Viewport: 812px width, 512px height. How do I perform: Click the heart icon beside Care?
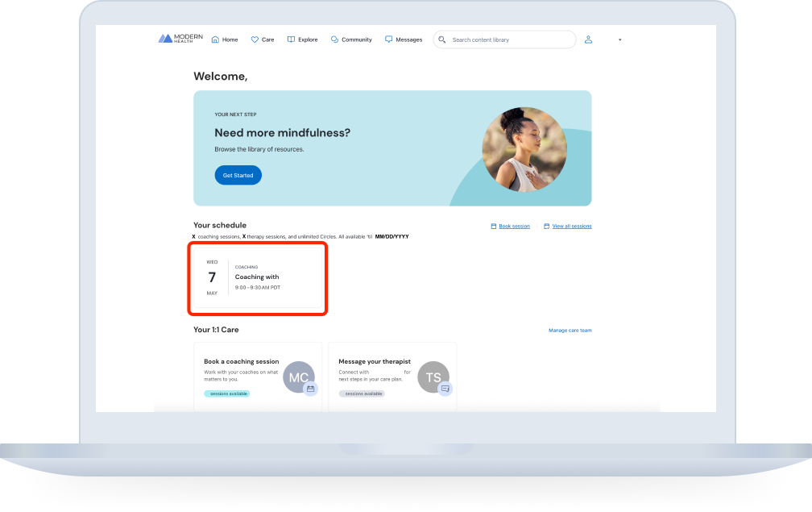click(255, 40)
